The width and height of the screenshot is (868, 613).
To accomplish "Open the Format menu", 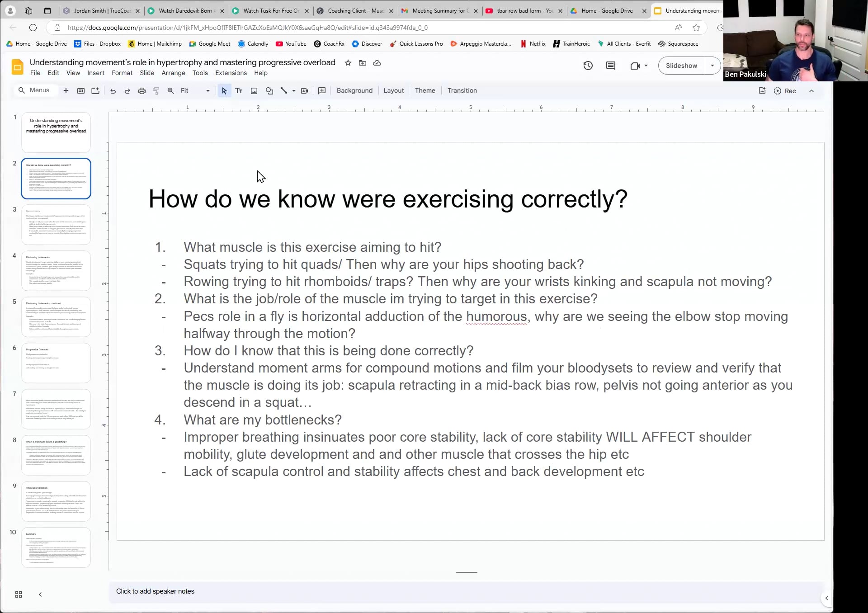I will click(x=122, y=73).
